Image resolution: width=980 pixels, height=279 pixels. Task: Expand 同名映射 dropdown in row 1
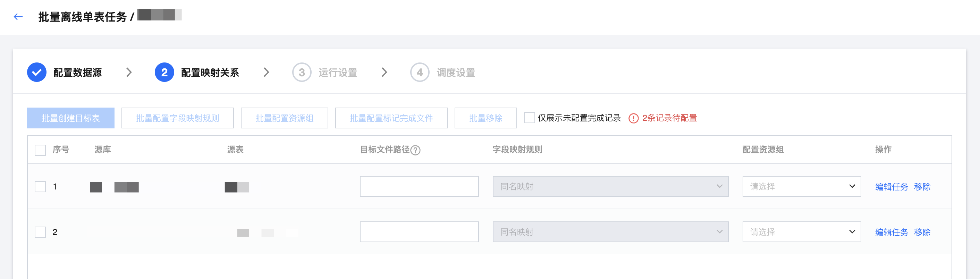pos(610,186)
